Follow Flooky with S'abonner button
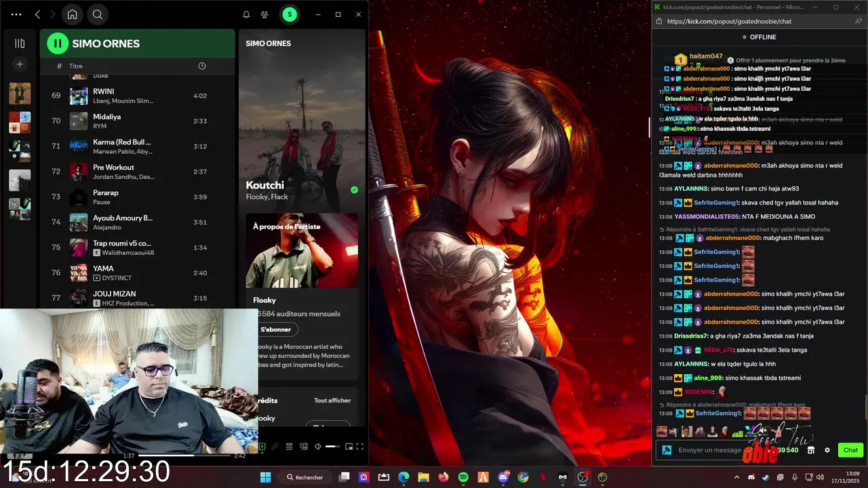Viewport: 868px width, 488px height. point(276,329)
